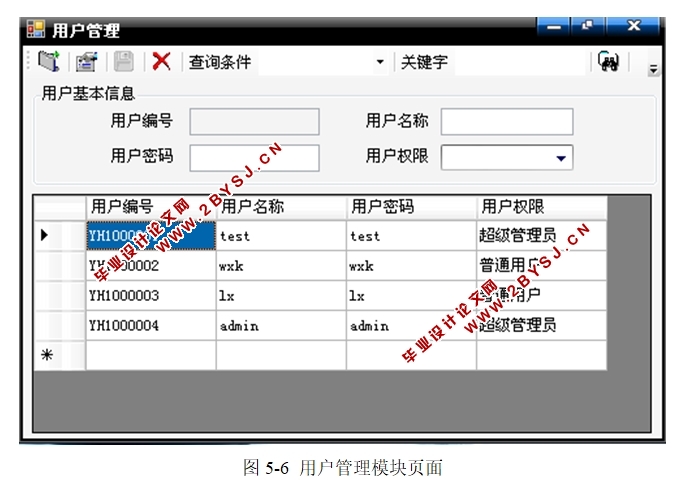The width and height of the screenshot is (696, 504).
Task: Focus the 用户名称 text field
Action: [x=507, y=122]
